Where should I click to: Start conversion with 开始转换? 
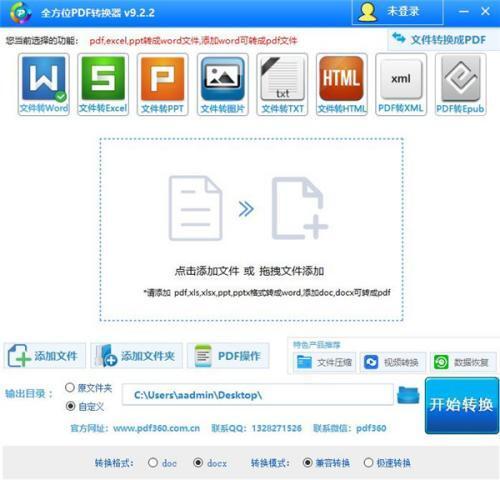point(462,405)
